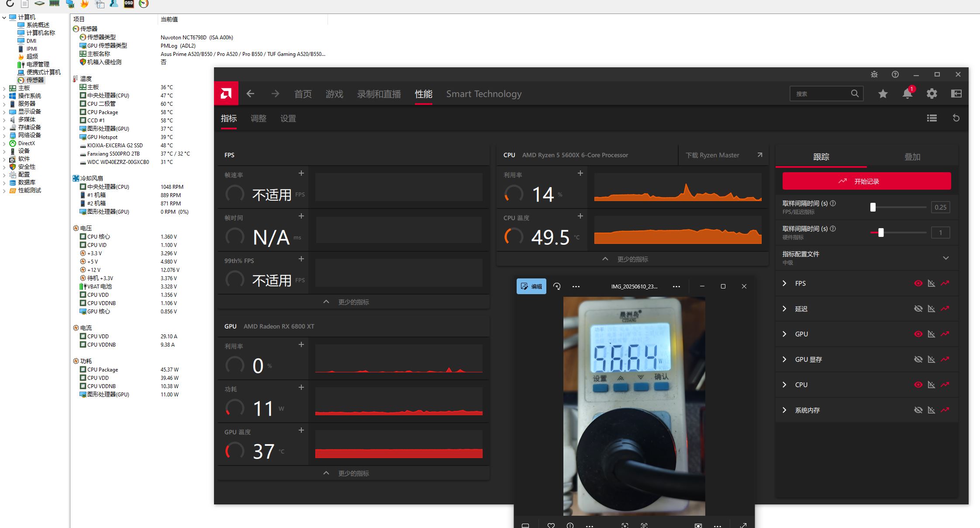Expand the 系统内存 tracking section
980x528 pixels.
click(x=785, y=410)
